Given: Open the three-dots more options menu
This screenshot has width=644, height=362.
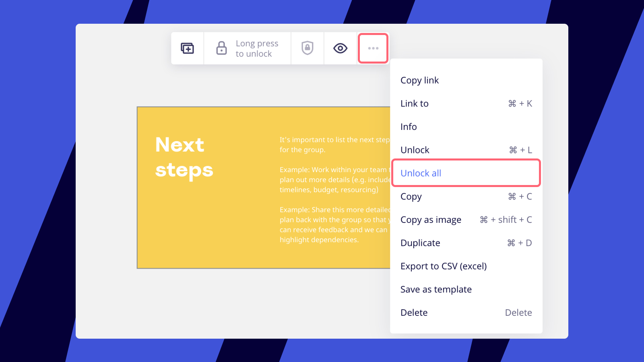Looking at the screenshot, I should (x=373, y=48).
